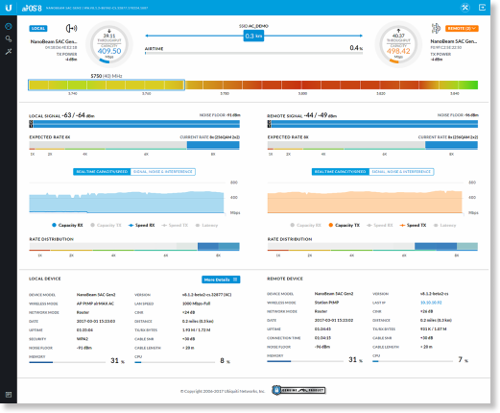Toggle Capacity TX in remote chart legend
The height and width of the screenshot is (413, 500).
(344, 225)
